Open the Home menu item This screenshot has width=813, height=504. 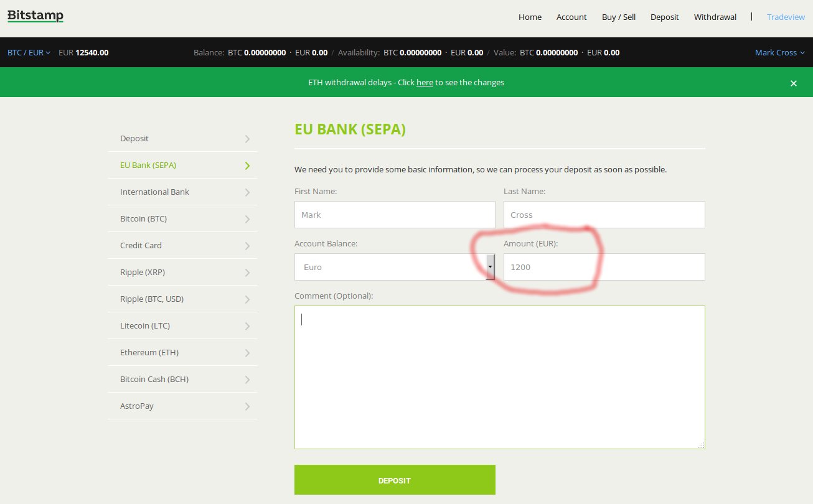(x=530, y=17)
